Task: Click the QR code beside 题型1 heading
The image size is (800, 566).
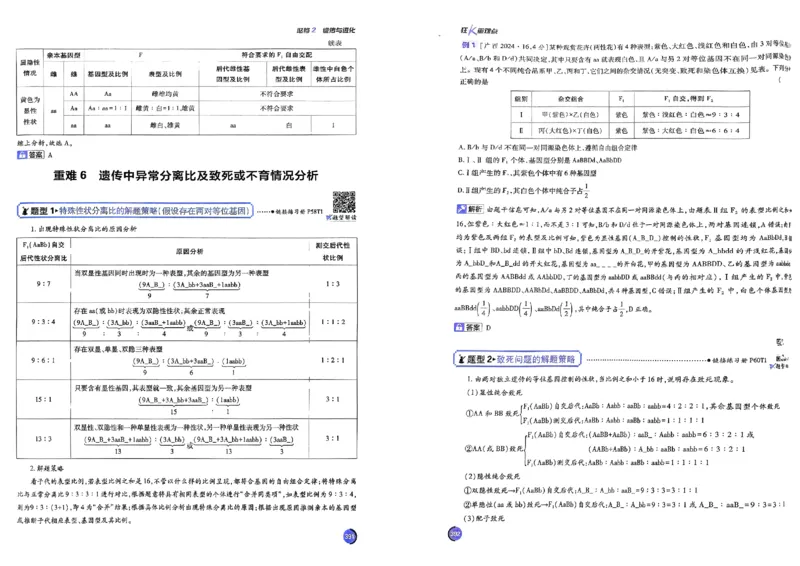Action: tap(344, 202)
